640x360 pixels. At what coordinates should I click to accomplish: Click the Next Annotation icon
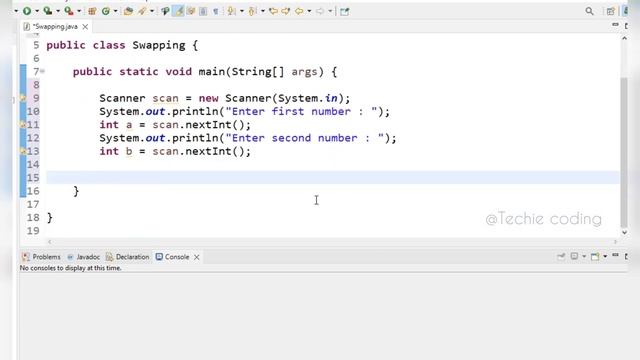click(x=231, y=11)
